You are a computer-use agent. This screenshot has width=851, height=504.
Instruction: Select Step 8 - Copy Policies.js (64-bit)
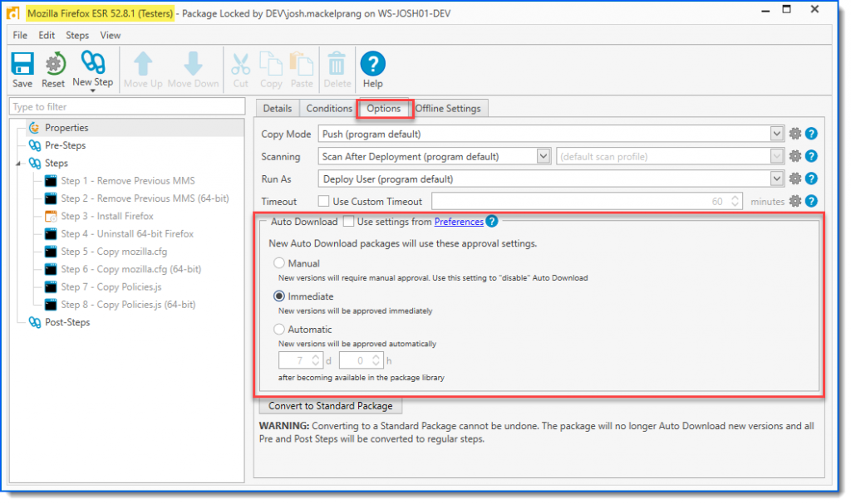click(x=128, y=305)
